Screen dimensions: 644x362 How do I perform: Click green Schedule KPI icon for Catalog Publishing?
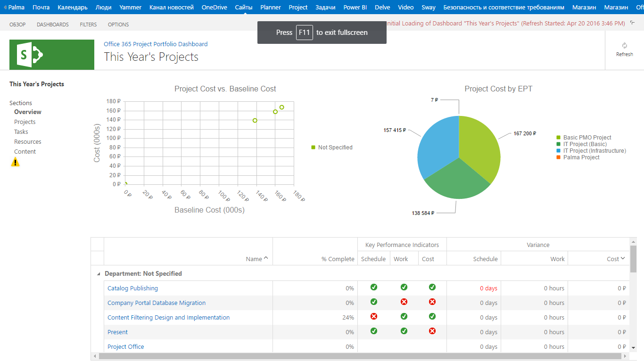click(374, 287)
